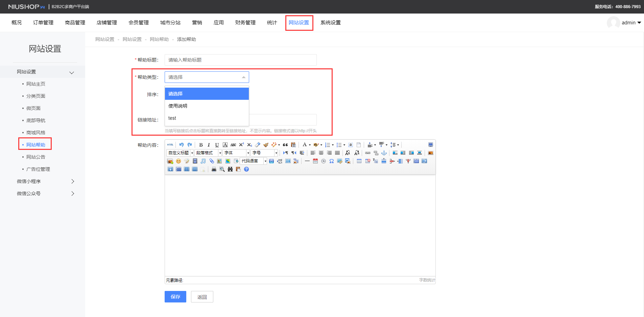The width and height of the screenshot is (644, 317).
Task: Click the anchor icon
Action: click(384, 153)
